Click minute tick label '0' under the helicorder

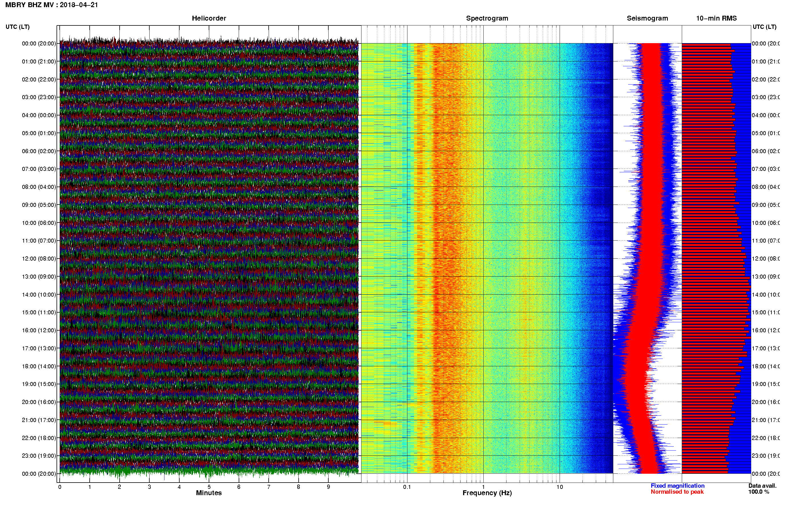[60, 487]
